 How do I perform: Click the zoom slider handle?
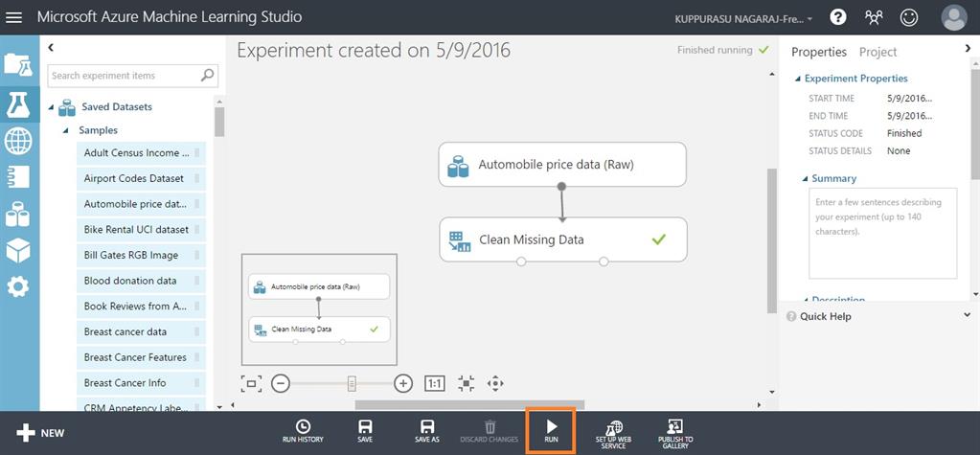(352, 383)
